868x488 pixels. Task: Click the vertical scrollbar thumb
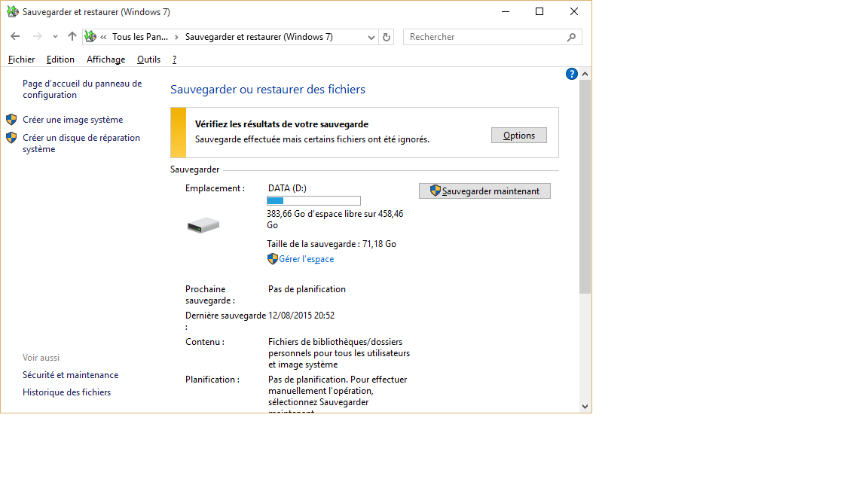(585, 187)
